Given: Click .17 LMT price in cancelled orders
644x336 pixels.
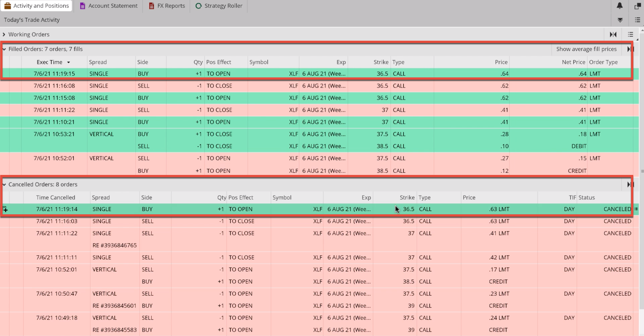Looking at the screenshot, I should click(x=499, y=270).
